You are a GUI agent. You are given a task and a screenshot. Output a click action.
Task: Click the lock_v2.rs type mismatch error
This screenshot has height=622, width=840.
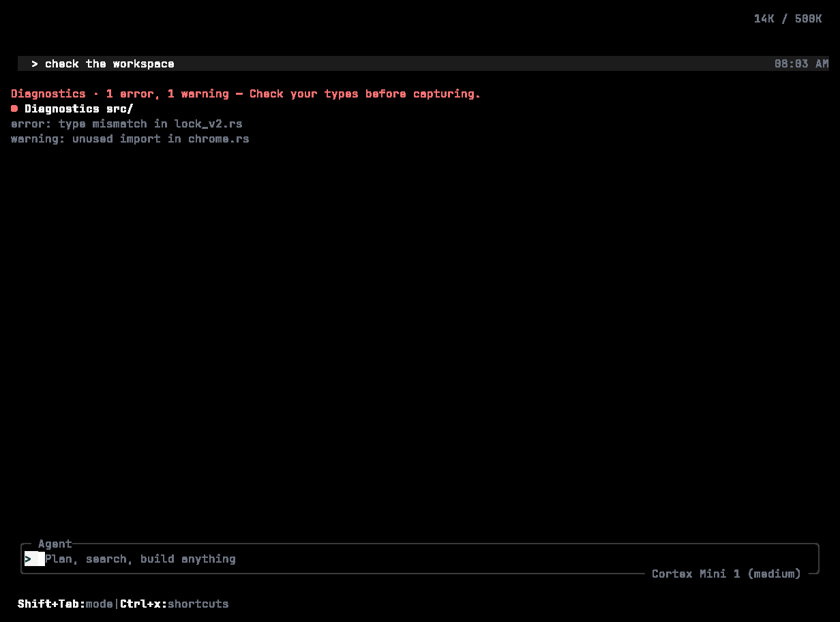click(127, 123)
